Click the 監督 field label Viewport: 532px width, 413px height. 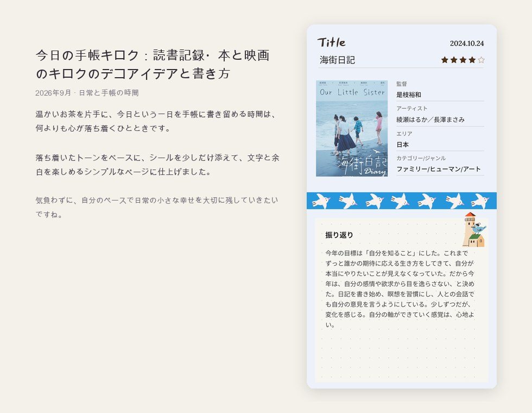coord(402,84)
